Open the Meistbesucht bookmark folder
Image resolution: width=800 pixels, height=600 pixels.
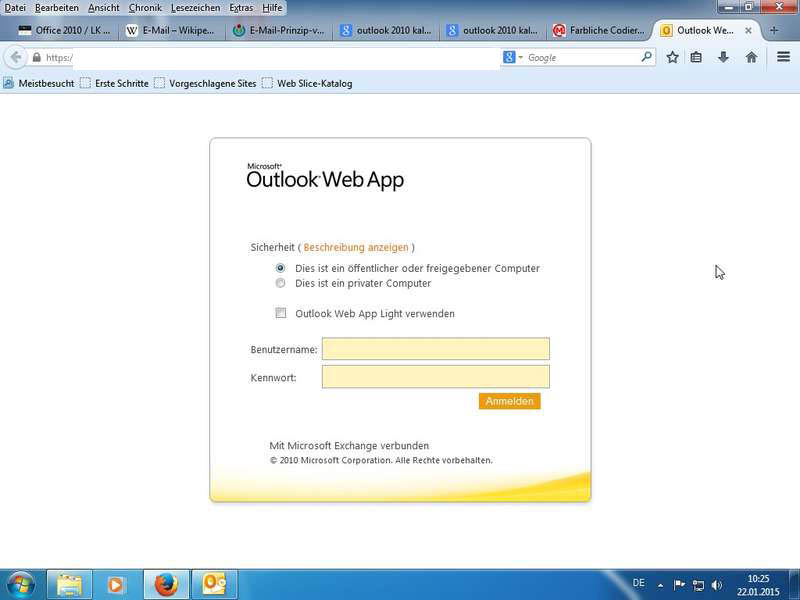(39, 83)
